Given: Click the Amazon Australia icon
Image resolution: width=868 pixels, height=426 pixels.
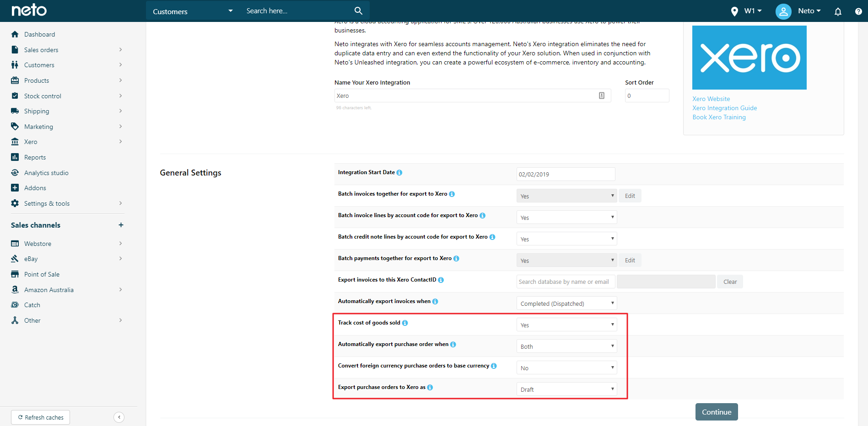Looking at the screenshot, I should point(15,290).
